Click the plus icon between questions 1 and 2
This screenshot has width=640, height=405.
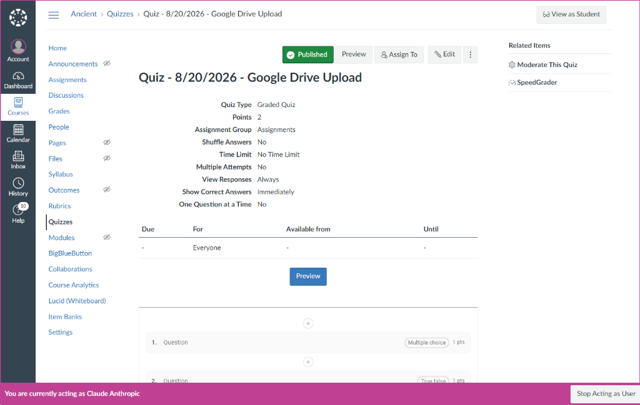[x=308, y=362]
